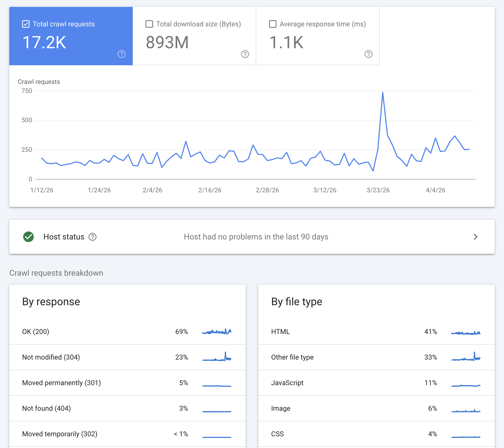Click the sparkline beside Not modified (304)
This screenshot has height=448, width=504.
217,357
